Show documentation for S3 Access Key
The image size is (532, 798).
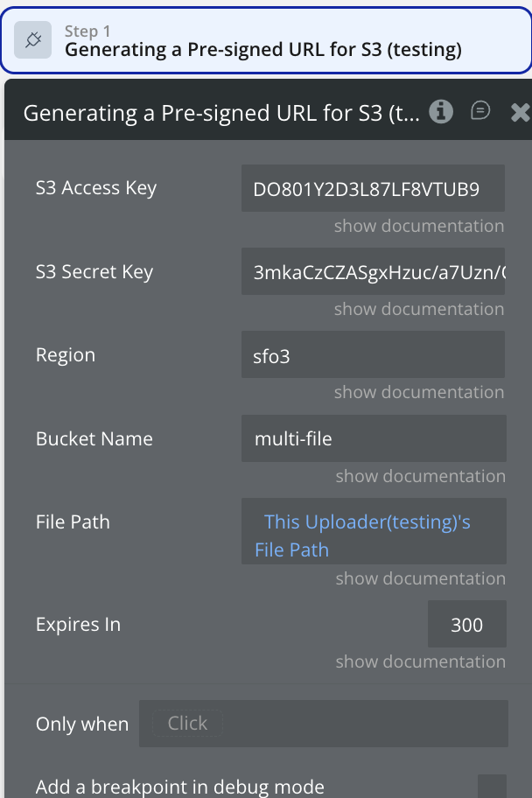[x=418, y=226]
